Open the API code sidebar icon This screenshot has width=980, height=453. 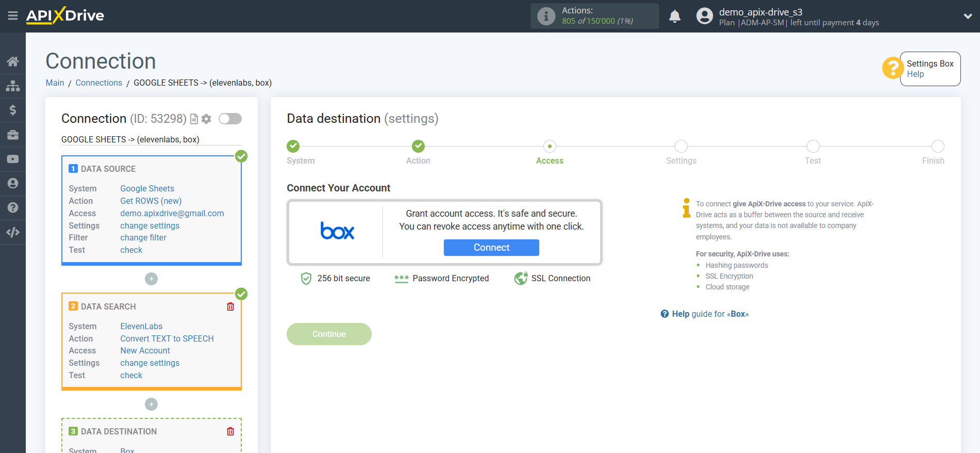[13, 232]
